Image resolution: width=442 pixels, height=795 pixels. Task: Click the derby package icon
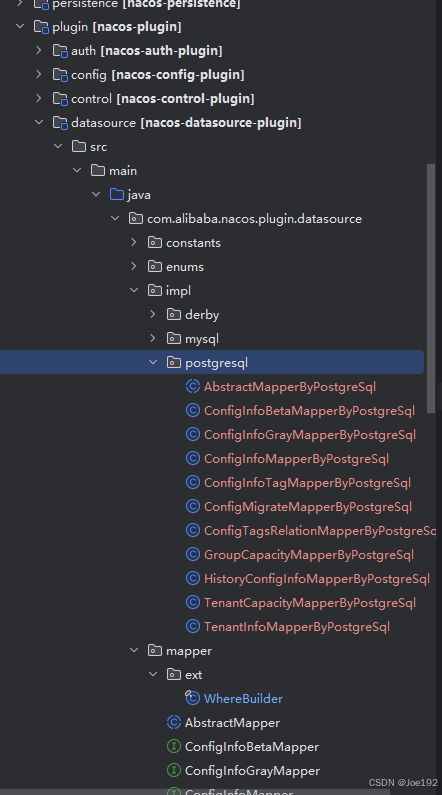pyautogui.click(x=174, y=314)
